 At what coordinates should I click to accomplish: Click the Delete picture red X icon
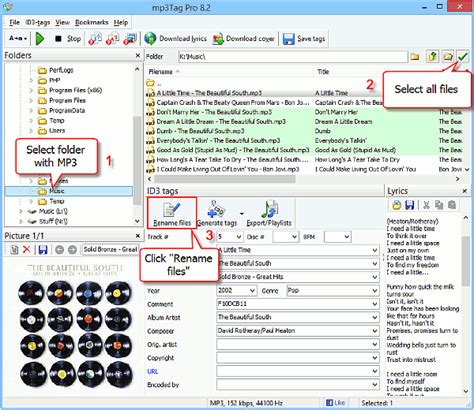tap(27, 249)
